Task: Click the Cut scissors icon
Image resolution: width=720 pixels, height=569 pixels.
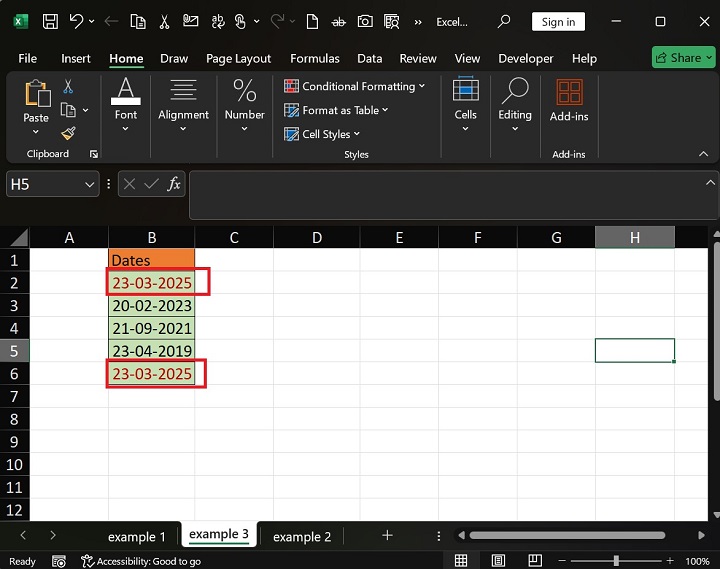Action: pyautogui.click(x=68, y=87)
